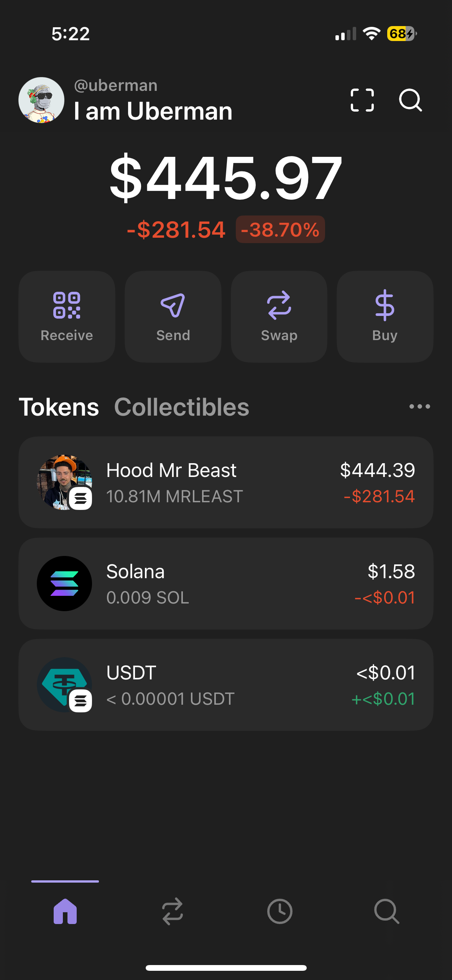Open explore search tab at bottom

click(x=386, y=911)
